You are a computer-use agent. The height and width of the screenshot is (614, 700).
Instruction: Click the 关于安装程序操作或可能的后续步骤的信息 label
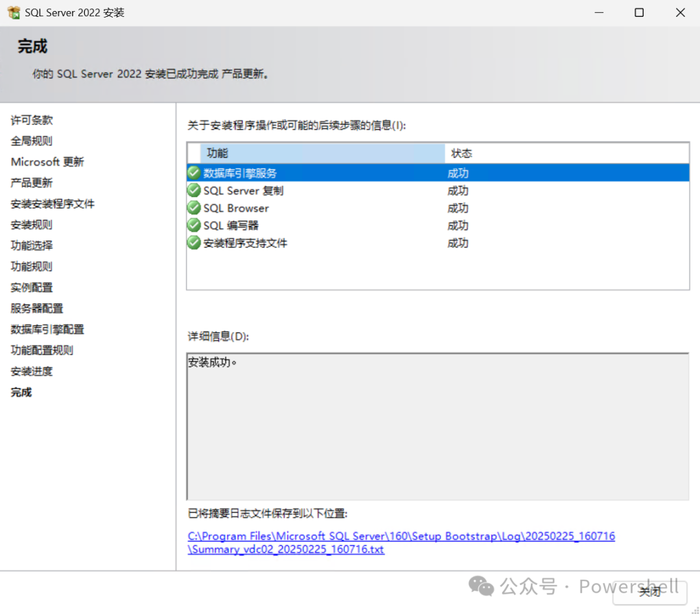pyautogui.click(x=296, y=126)
